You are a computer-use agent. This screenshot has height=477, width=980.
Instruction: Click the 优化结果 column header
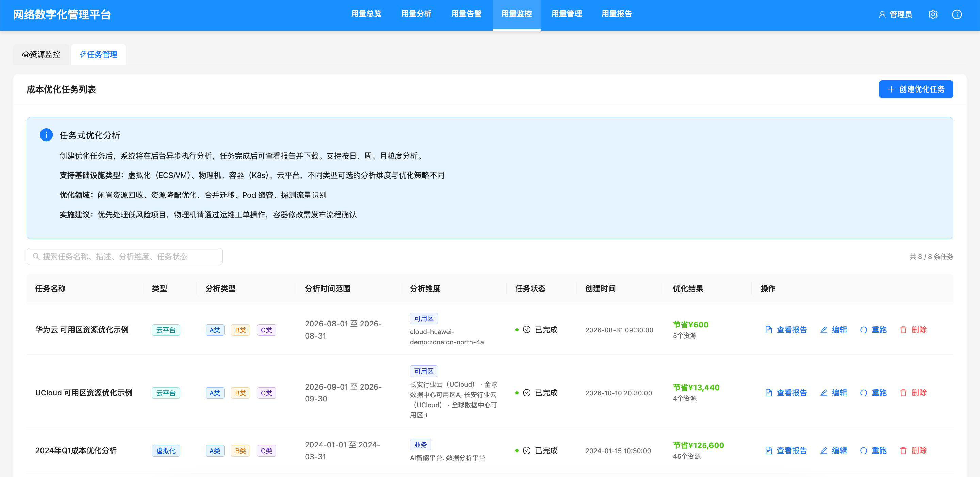(x=688, y=288)
